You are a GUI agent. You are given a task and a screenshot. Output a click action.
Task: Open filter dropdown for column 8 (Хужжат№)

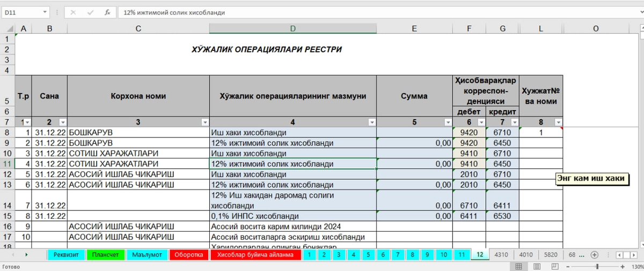pos(558,122)
